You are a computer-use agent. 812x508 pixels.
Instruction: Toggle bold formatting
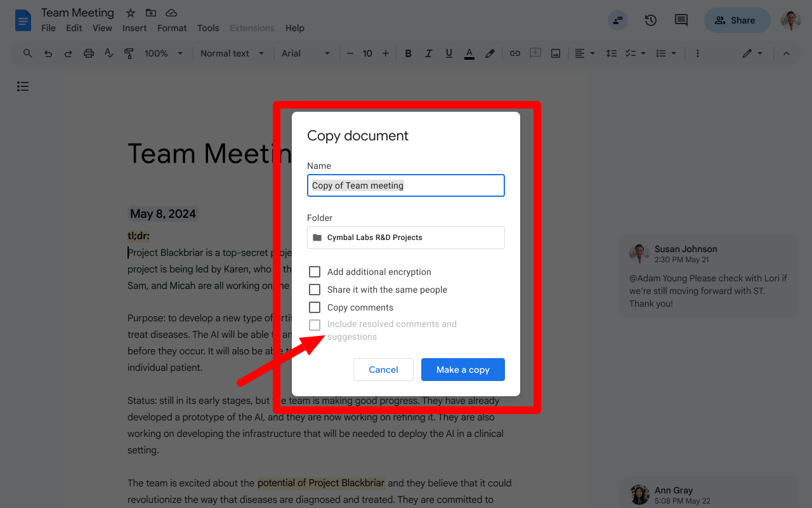[x=409, y=53]
